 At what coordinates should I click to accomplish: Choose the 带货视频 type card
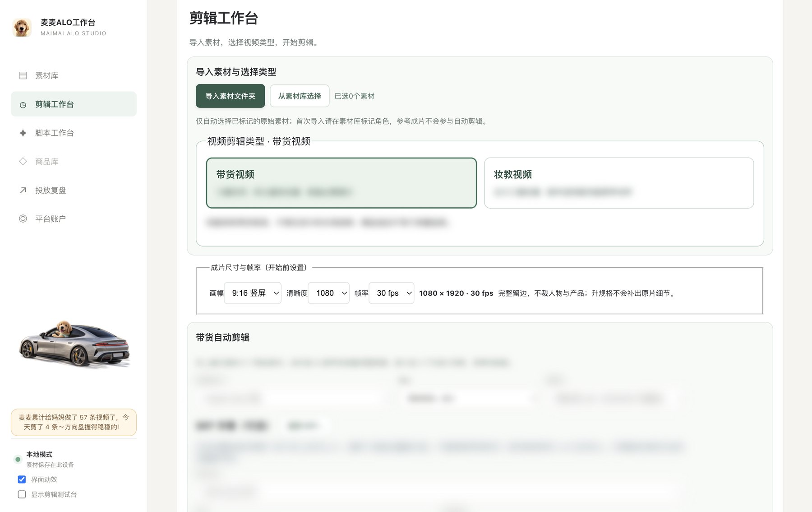[x=341, y=183]
